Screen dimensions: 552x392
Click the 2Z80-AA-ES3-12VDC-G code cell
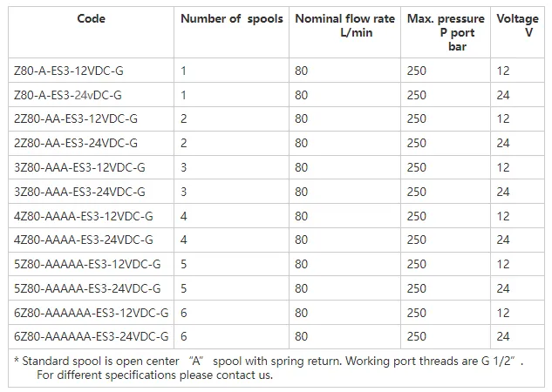point(76,118)
